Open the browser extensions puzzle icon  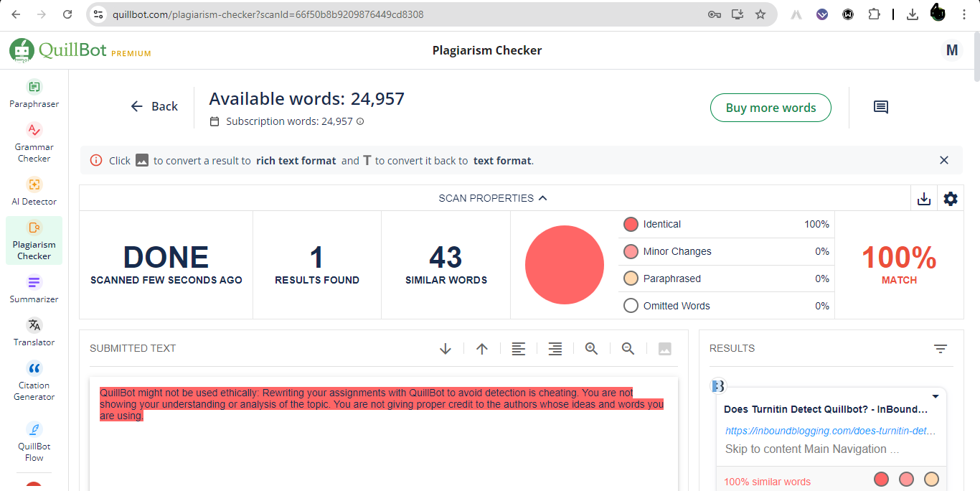(874, 14)
